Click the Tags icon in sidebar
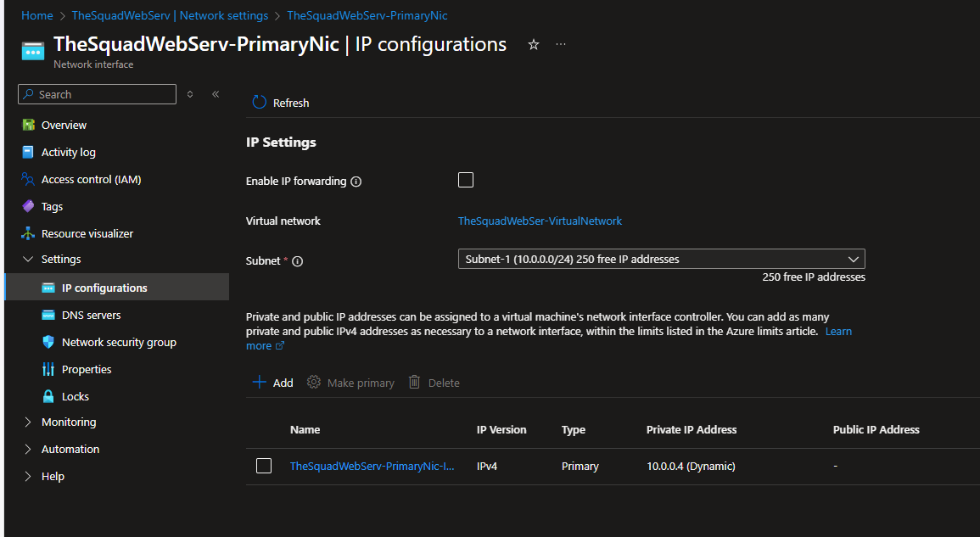The image size is (980, 537). (28, 206)
